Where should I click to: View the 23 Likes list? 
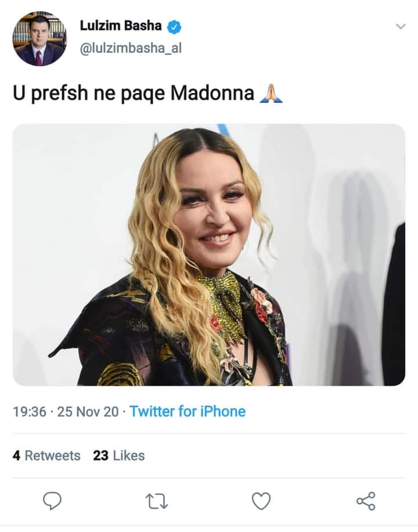118,456
